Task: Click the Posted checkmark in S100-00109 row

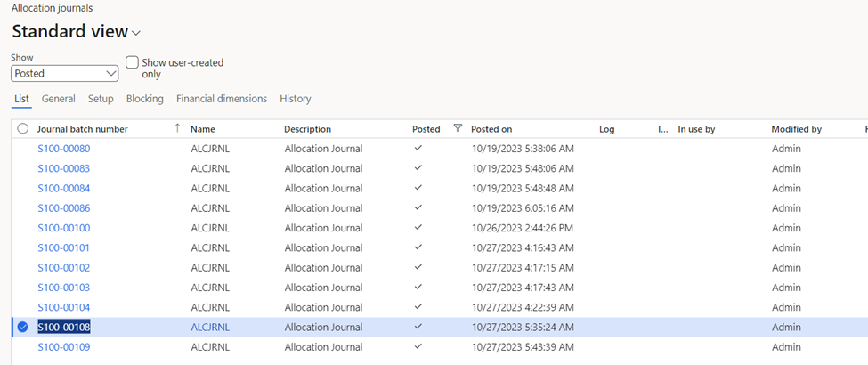Action: [418, 346]
